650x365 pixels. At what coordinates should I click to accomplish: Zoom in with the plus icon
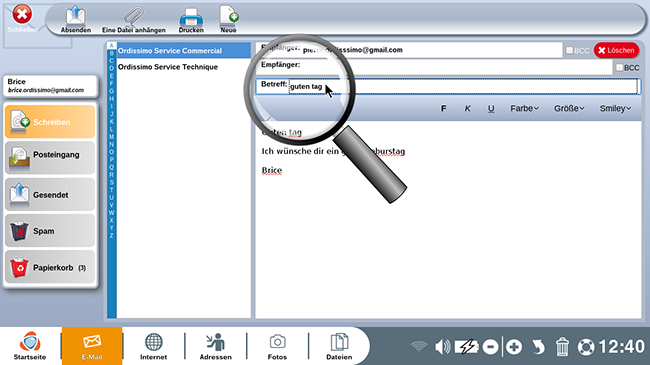[514, 347]
